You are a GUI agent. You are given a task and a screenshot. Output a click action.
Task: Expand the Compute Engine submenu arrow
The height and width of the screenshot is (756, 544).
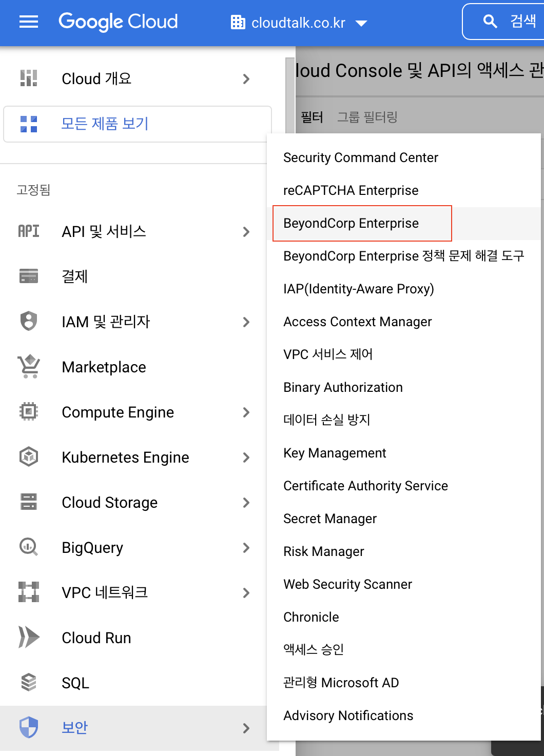pyautogui.click(x=246, y=412)
